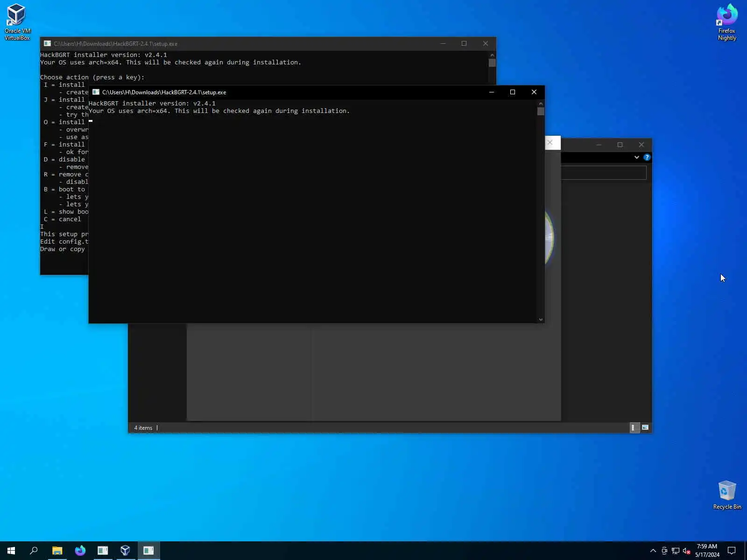Screen dimensions: 747x560
Task: Click the back setup.exe window system icon
Action: pyautogui.click(x=47, y=43)
